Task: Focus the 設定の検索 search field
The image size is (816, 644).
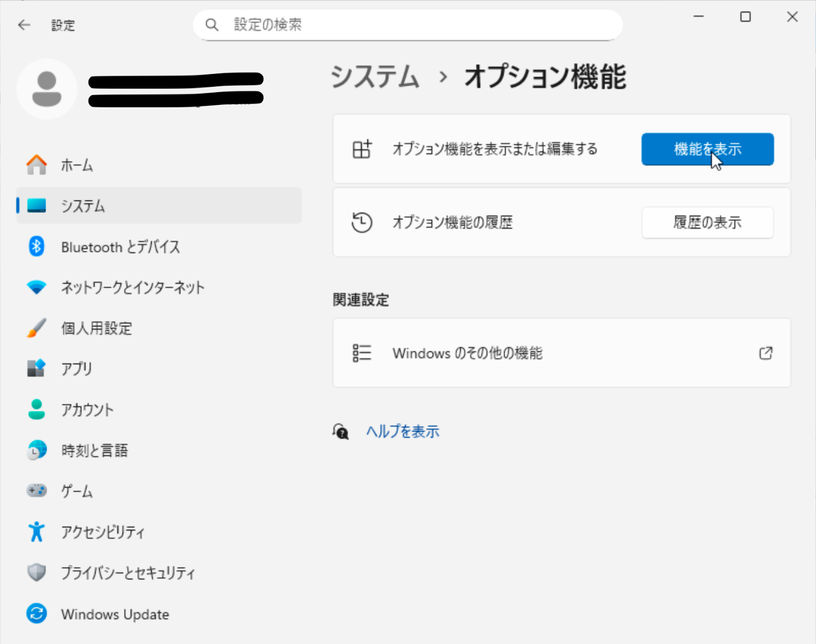Action: (x=407, y=24)
